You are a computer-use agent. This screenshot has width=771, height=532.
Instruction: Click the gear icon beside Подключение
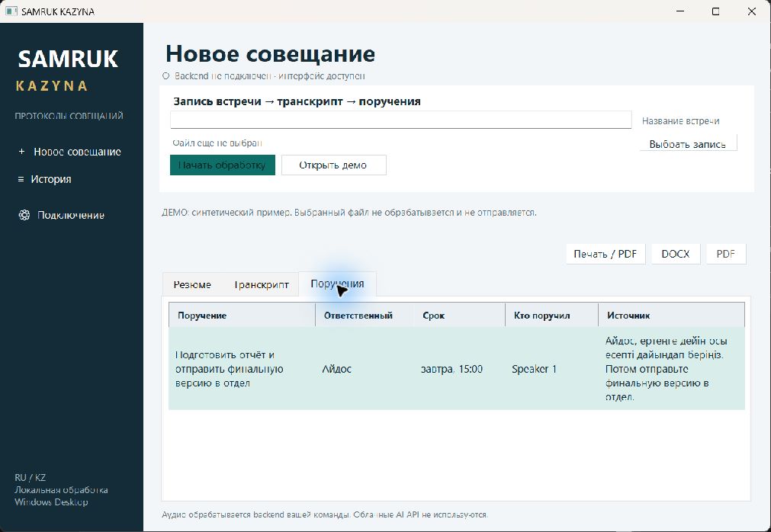click(x=24, y=215)
